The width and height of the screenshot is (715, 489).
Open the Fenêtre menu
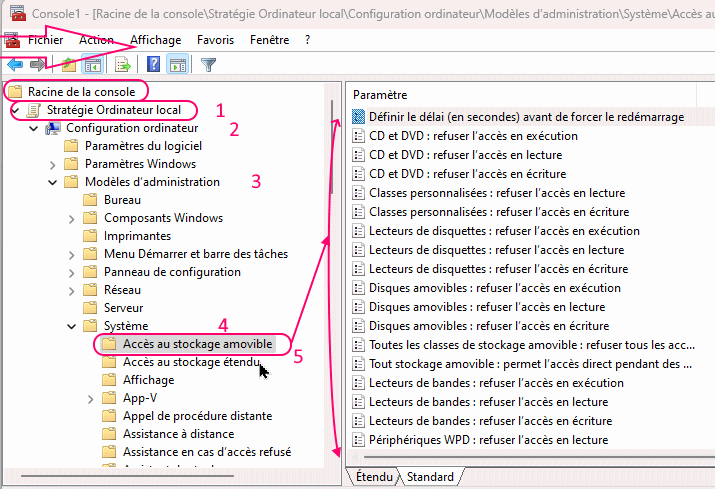coord(269,40)
